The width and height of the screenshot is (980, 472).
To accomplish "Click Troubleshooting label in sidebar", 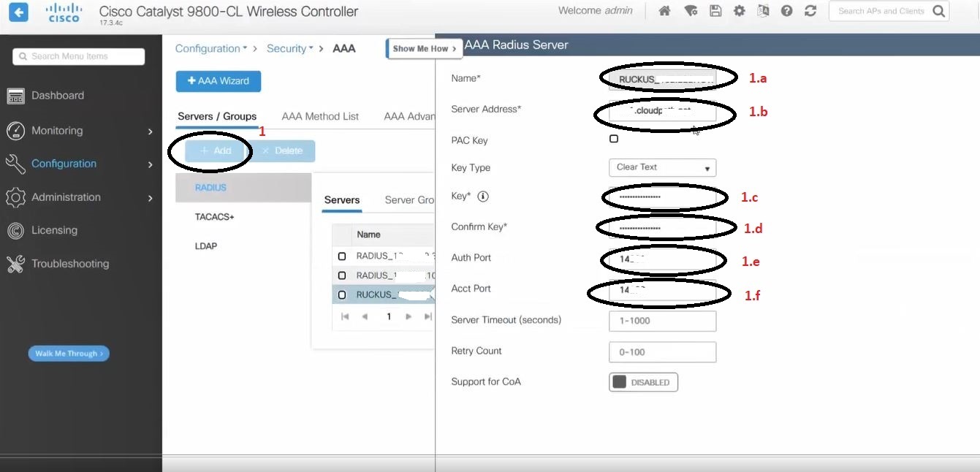I will click(x=70, y=264).
